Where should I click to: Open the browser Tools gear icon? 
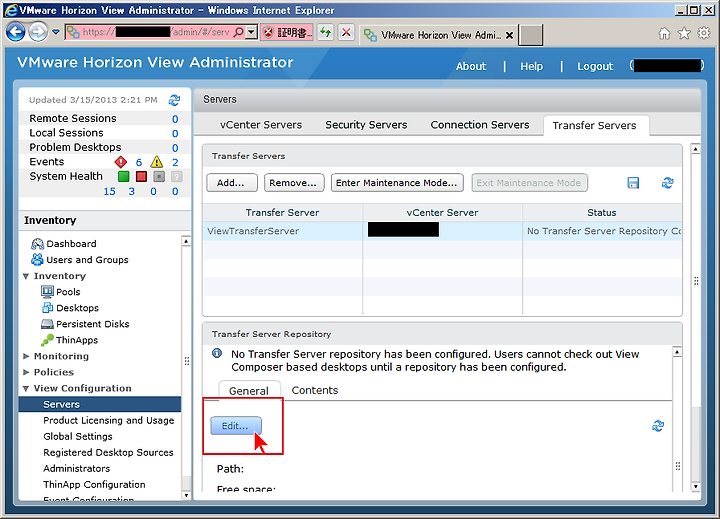(704, 33)
